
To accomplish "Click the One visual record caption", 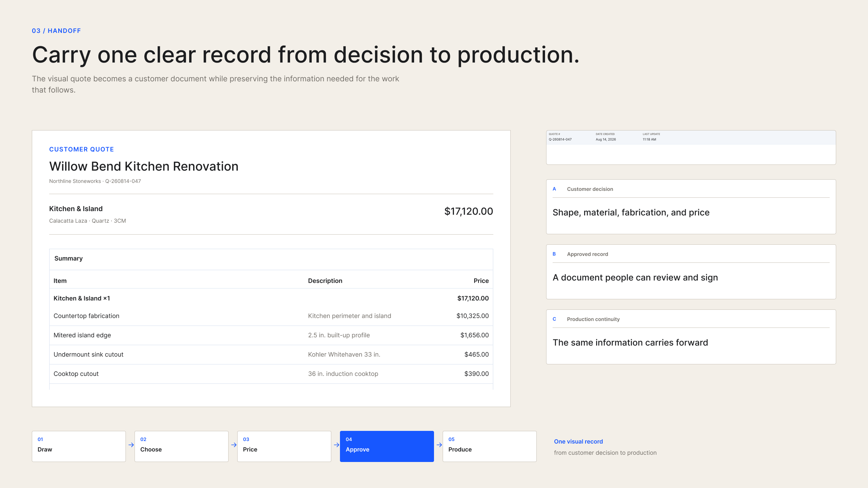I will 578,441.
